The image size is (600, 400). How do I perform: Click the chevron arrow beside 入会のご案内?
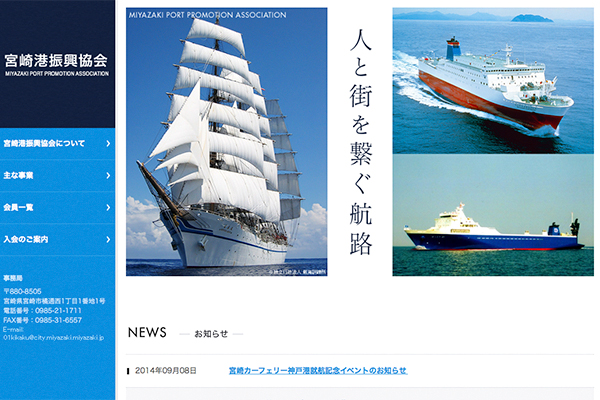click(108, 240)
